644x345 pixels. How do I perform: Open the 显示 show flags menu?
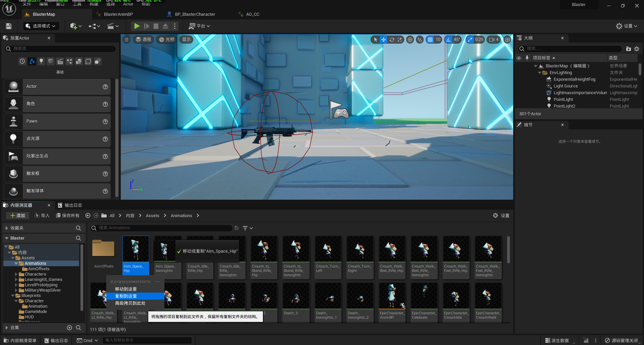186,40
